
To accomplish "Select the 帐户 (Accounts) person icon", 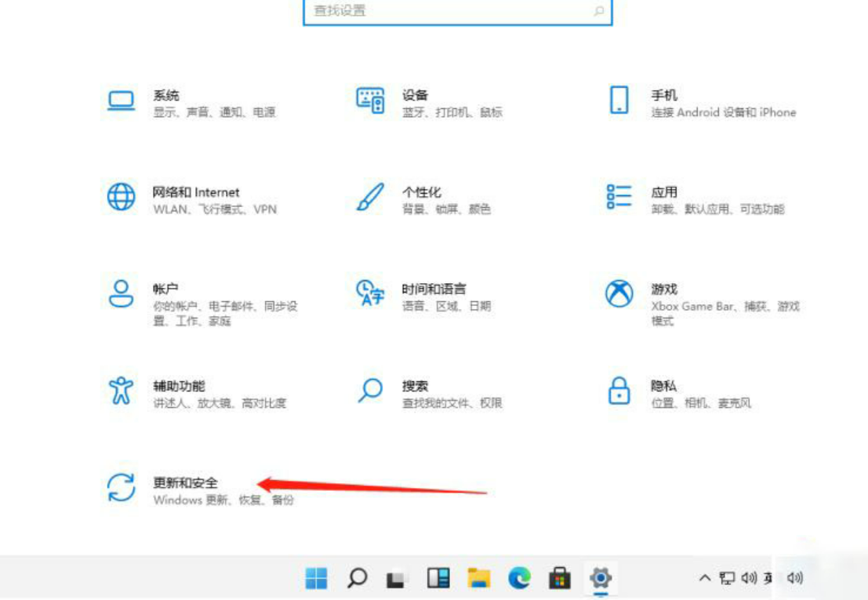I will click(122, 294).
